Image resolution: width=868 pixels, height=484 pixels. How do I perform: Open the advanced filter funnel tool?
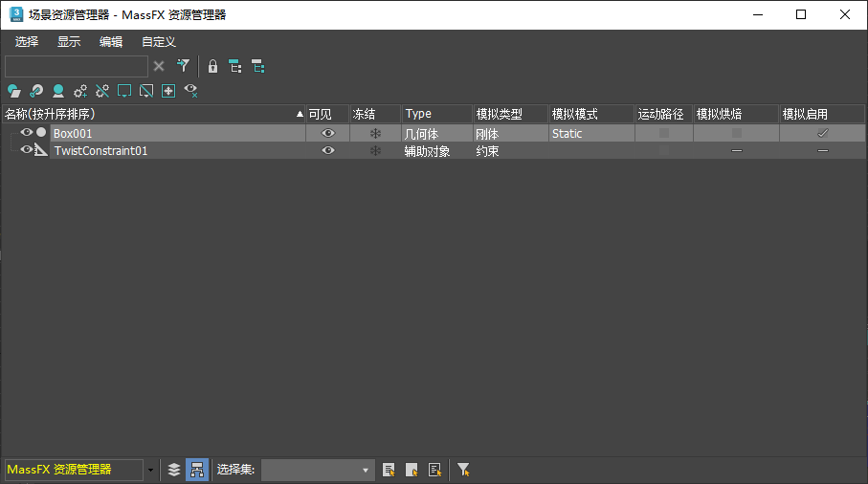tap(183, 66)
